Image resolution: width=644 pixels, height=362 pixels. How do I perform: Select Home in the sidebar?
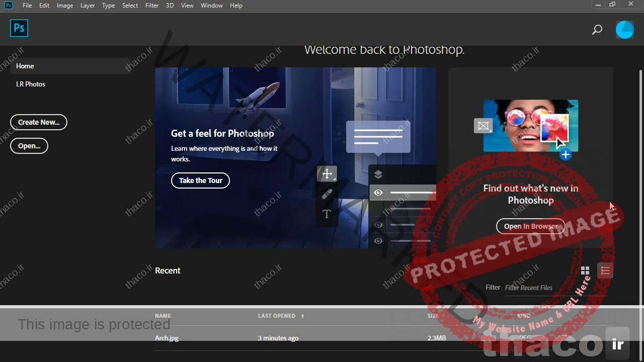tap(70, 66)
